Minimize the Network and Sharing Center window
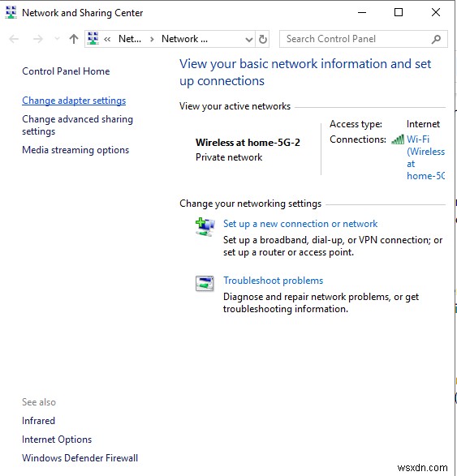The width and height of the screenshot is (457, 476). click(x=361, y=12)
